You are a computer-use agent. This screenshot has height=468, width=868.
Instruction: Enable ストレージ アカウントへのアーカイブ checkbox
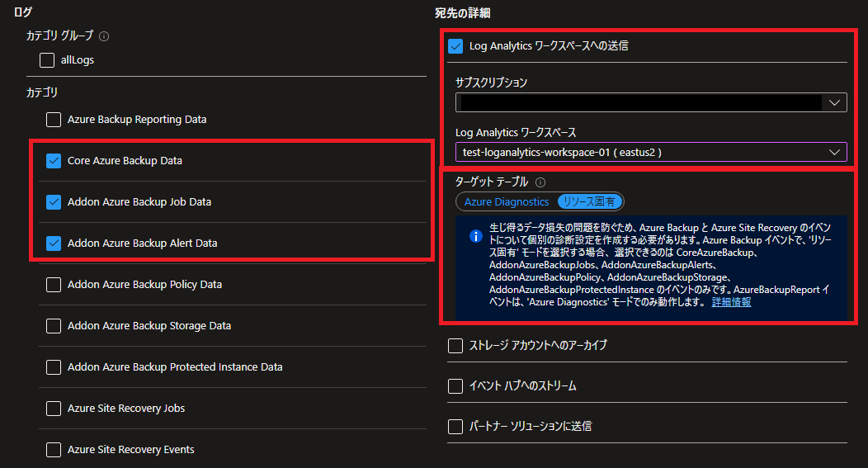455,346
